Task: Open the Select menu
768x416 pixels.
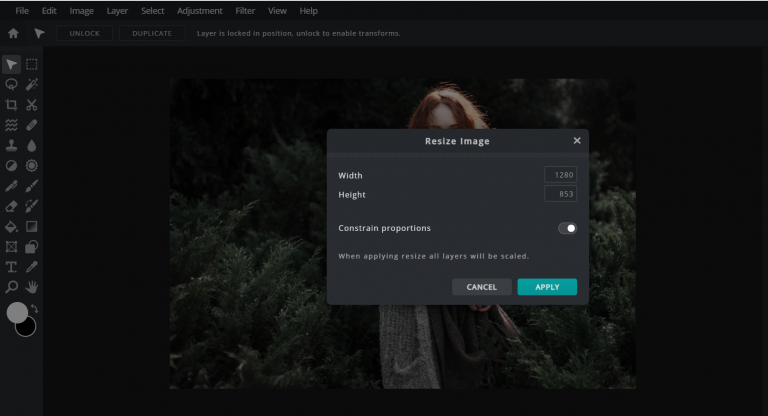Action: tap(152, 11)
